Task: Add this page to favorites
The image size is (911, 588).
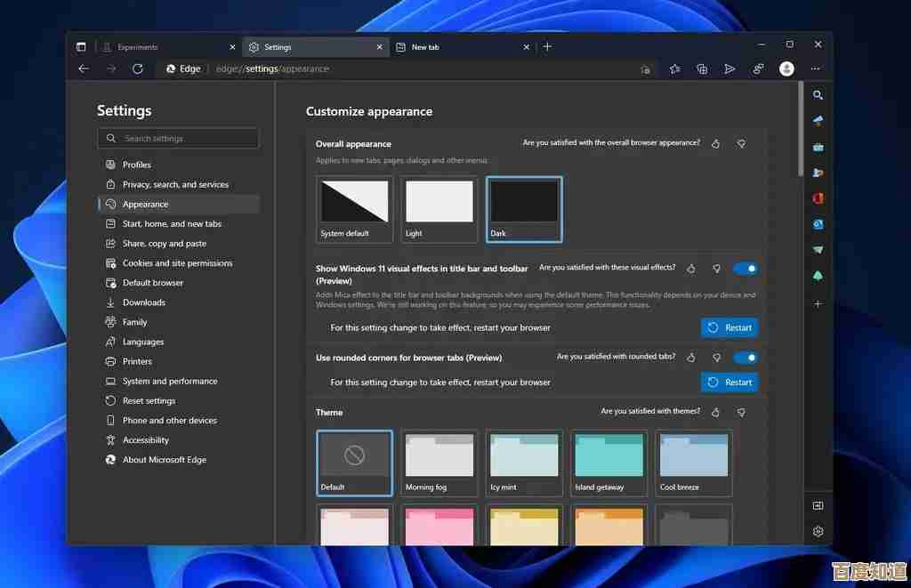Action: click(673, 68)
